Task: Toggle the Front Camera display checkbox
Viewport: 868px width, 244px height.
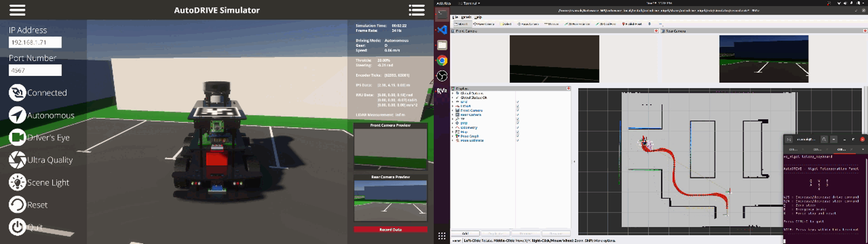Action: pos(517,110)
